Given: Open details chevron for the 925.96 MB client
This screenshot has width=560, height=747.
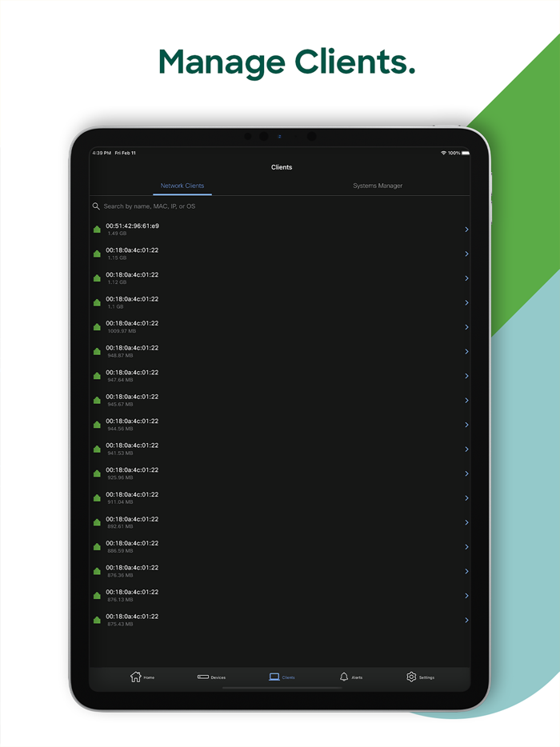Looking at the screenshot, I should (x=466, y=473).
